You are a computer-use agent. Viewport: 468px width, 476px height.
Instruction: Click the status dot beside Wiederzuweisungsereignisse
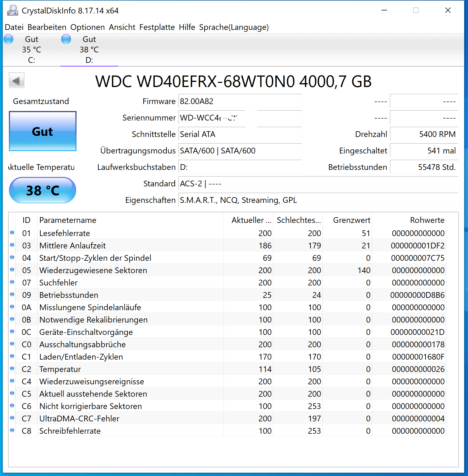click(12, 381)
